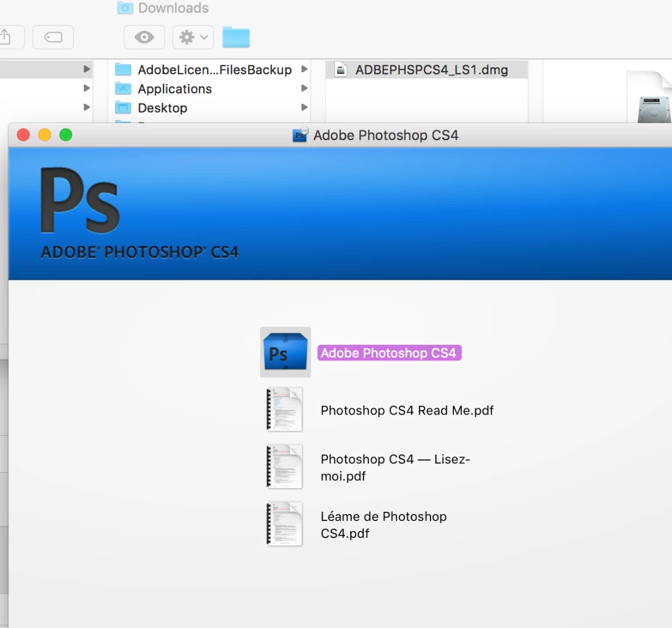The image size is (672, 628).
Task: Open the Adobe Photoshop CS4 installer icon
Action: click(286, 352)
